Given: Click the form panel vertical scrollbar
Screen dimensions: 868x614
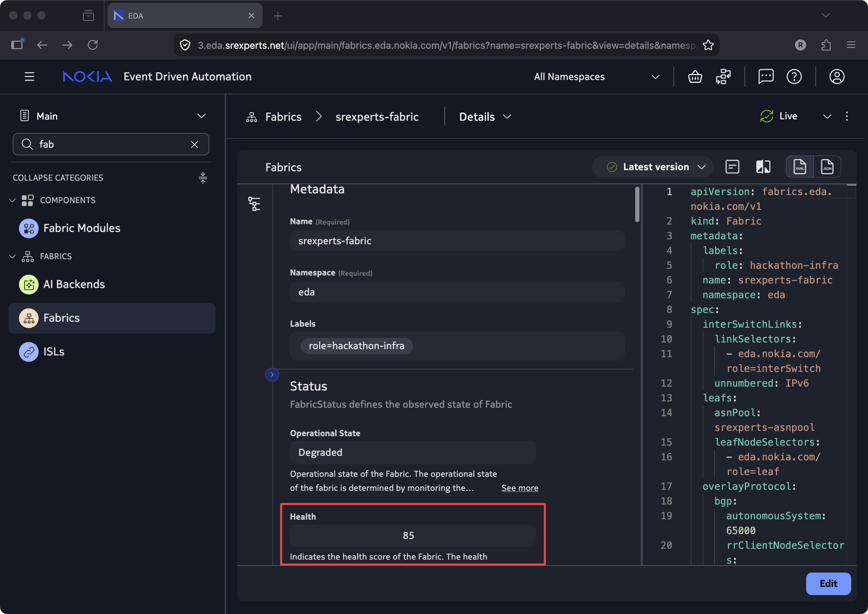Looking at the screenshot, I should 637,204.
